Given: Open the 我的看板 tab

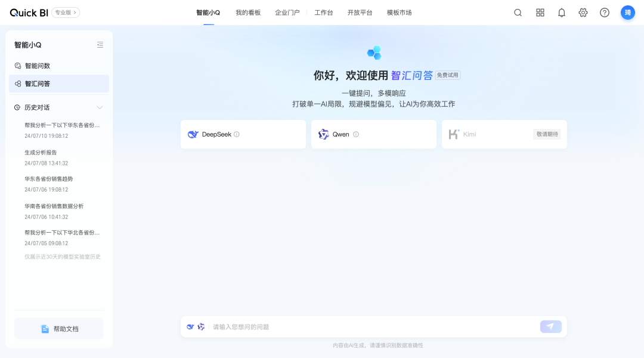Looking at the screenshot, I should [x=248, y=13].
